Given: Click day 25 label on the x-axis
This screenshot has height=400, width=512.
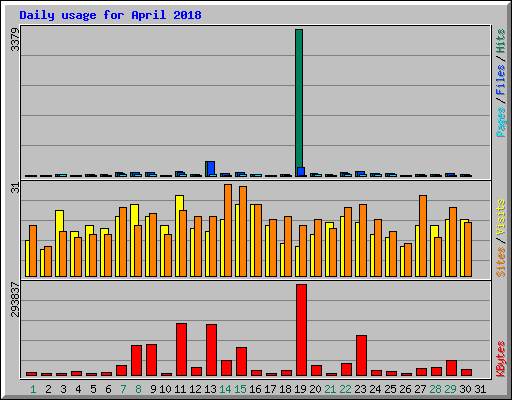Looking at the screenshot, I should click(390, 389).
